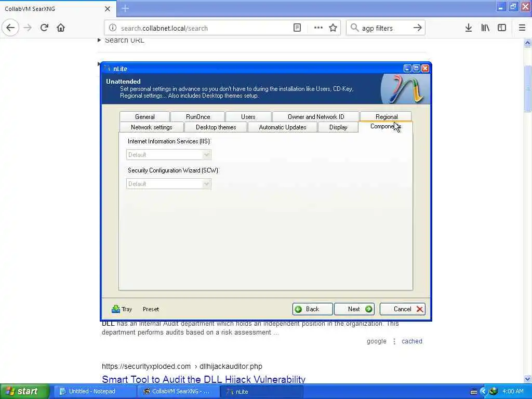Submit search with the arrow button
Screen dimensions: 532x399
(417, 28)
